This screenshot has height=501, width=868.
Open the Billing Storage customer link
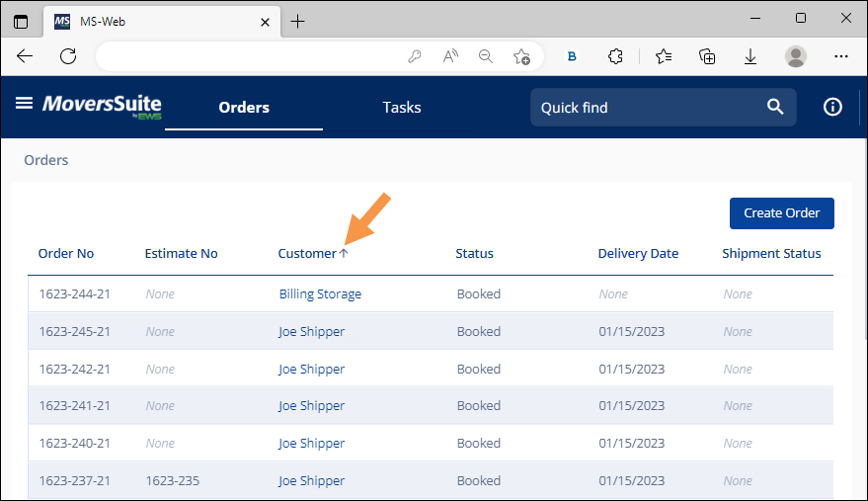point(320,293)
